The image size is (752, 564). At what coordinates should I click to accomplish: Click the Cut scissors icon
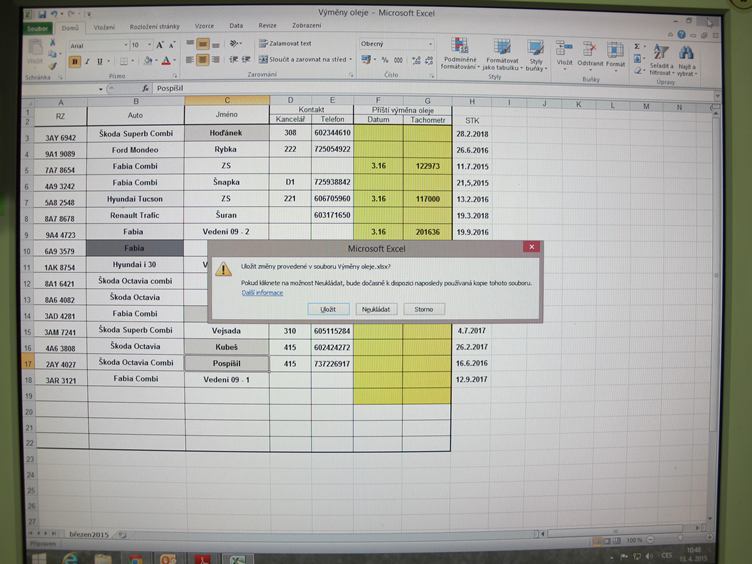tap(53, 44)
